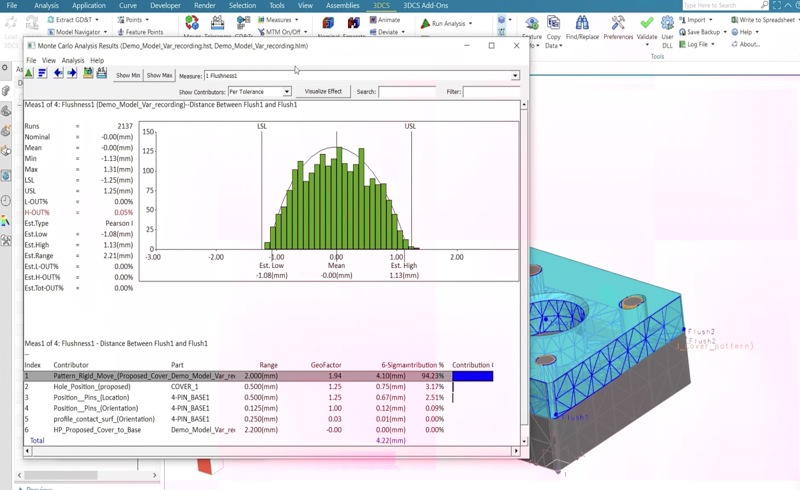This screenshot has width=800, height=490.
Task: Click the Moves icon in the ribbon
Action: [192, 23]
